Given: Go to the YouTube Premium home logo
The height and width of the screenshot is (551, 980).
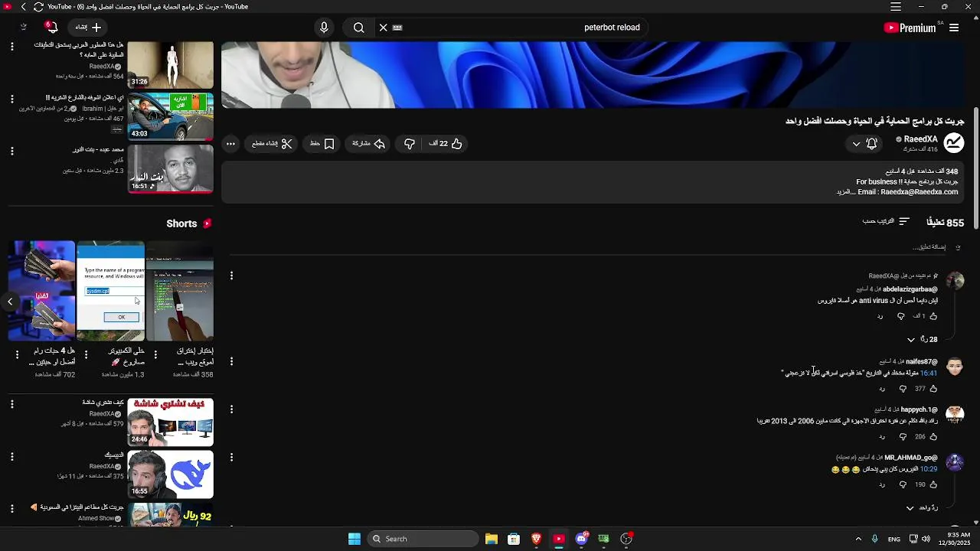Looking at the screenshot, I should coord(910,28).
